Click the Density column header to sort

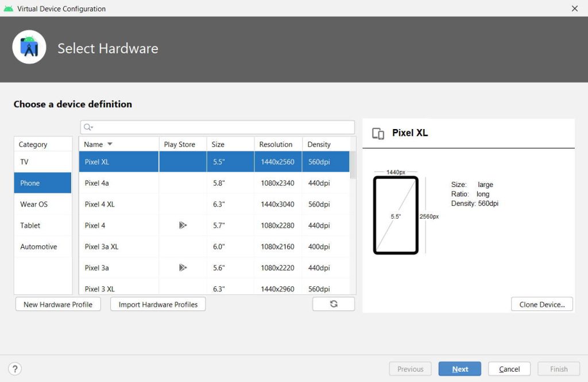319,143
